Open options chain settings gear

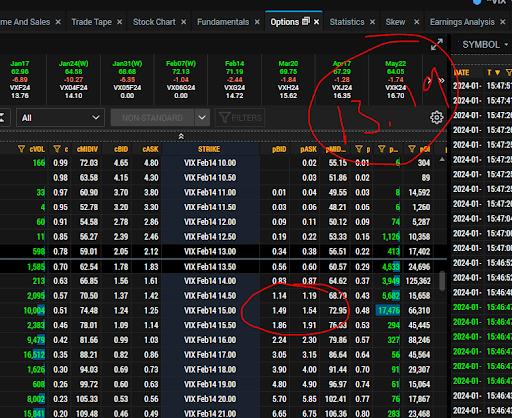(x=437, y=117)
